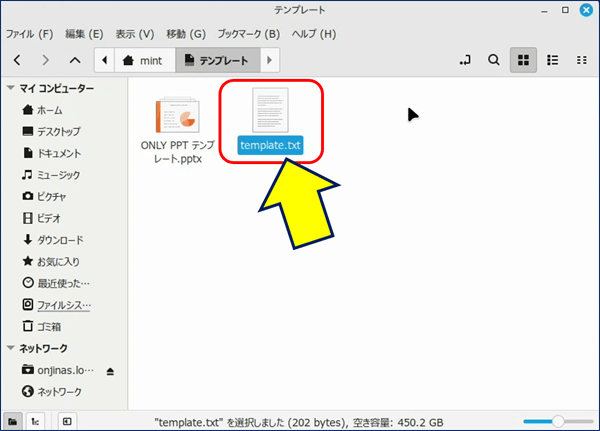Image resolution: width=600 pixels, height=431 pixels.
Task: Open ゴミ箱 in sidebar
Action: click(x=41, y=327)
